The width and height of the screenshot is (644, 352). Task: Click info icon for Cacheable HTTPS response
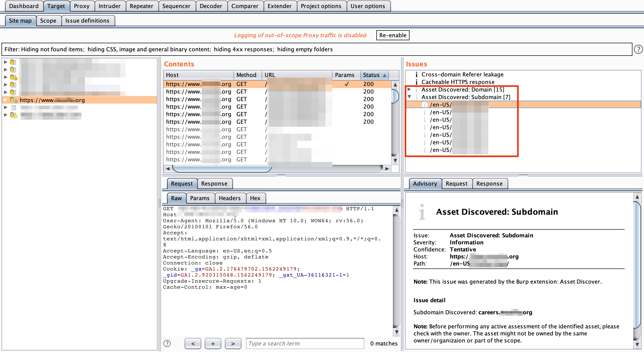coord(416,82)
